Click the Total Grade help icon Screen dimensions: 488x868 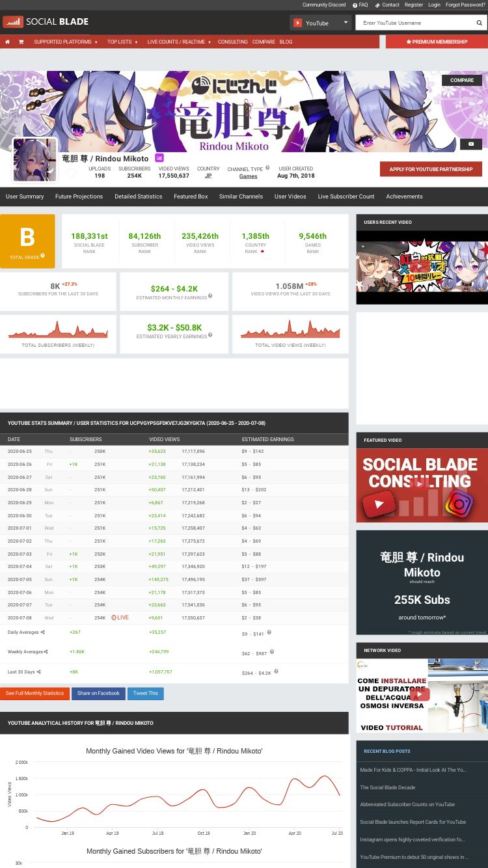coord(43,256)
